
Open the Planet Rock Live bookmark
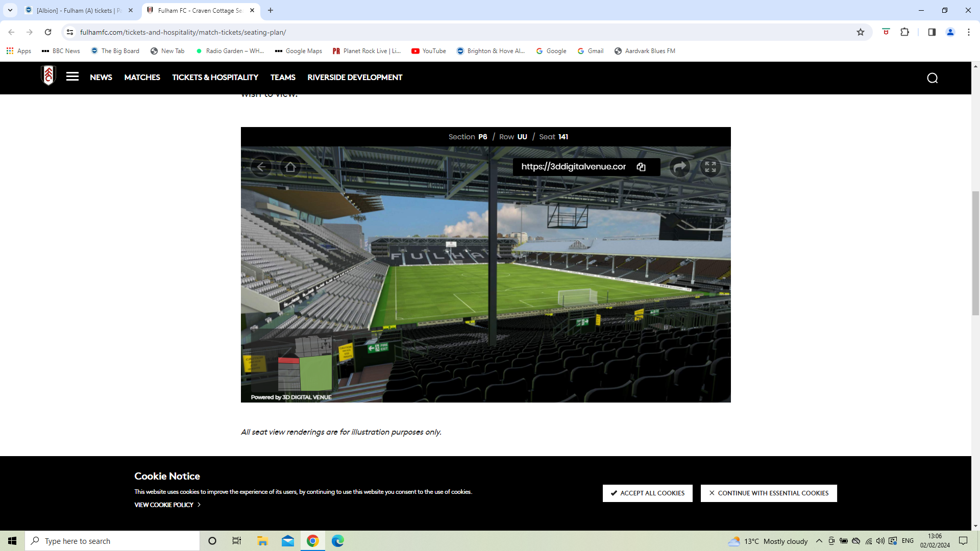[366, 51]
